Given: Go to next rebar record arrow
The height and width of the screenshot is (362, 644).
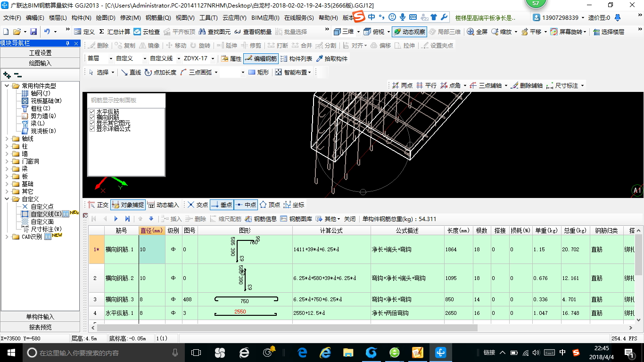Looking at the screenshot, I should [x=116, y=219].
